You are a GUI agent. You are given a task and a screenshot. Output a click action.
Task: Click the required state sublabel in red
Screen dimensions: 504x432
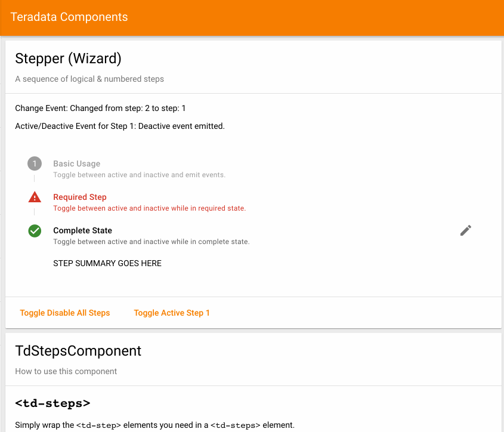point(150,208)
